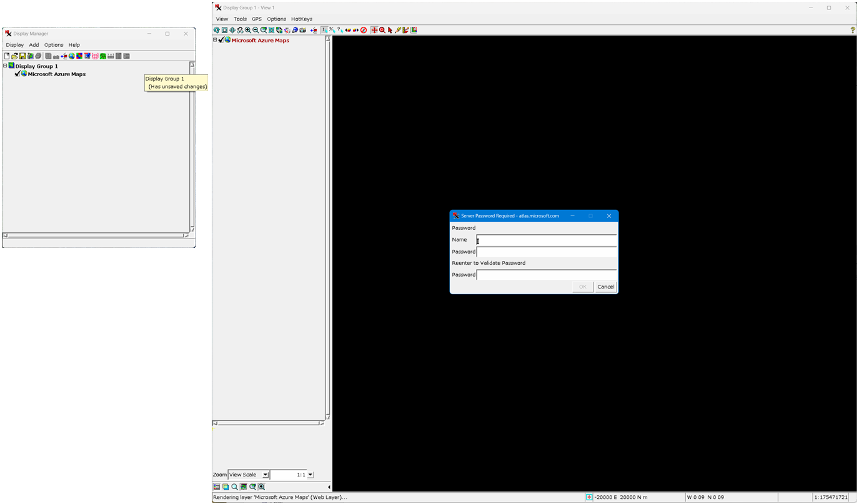859x504 pixels.
Task: Click the Zoom In magnifier icon
Action: coord(248,30)
